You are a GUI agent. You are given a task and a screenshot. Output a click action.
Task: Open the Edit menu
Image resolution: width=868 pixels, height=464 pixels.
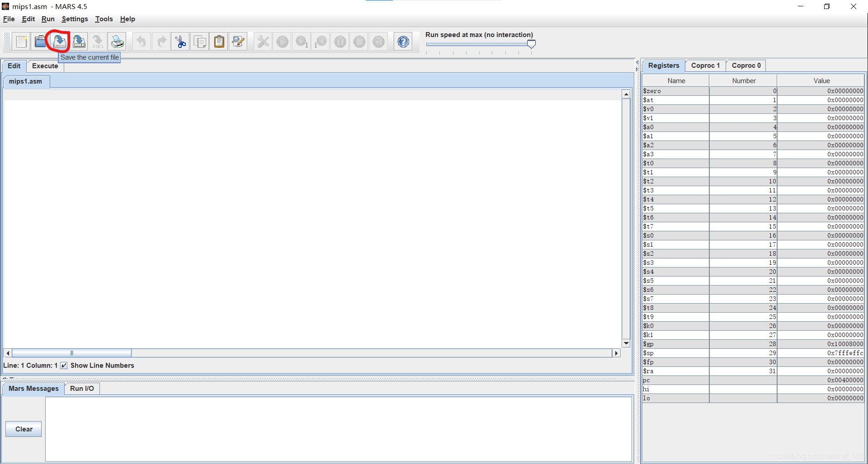(x=28, y=19)
